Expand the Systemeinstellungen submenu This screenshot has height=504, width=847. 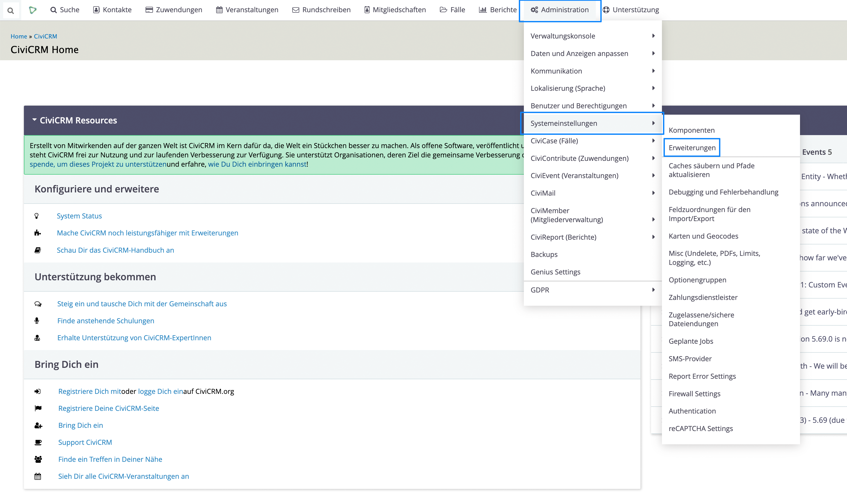pos(593,123)
